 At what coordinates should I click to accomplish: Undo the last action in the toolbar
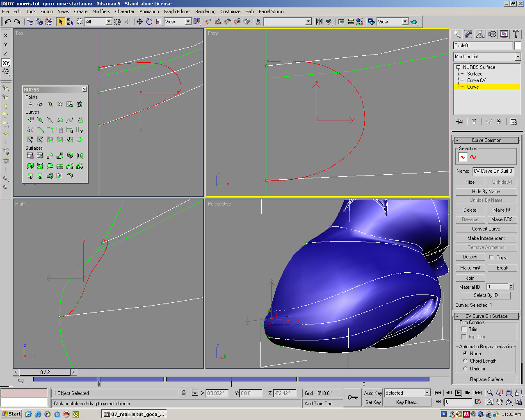tap(8, 22)
